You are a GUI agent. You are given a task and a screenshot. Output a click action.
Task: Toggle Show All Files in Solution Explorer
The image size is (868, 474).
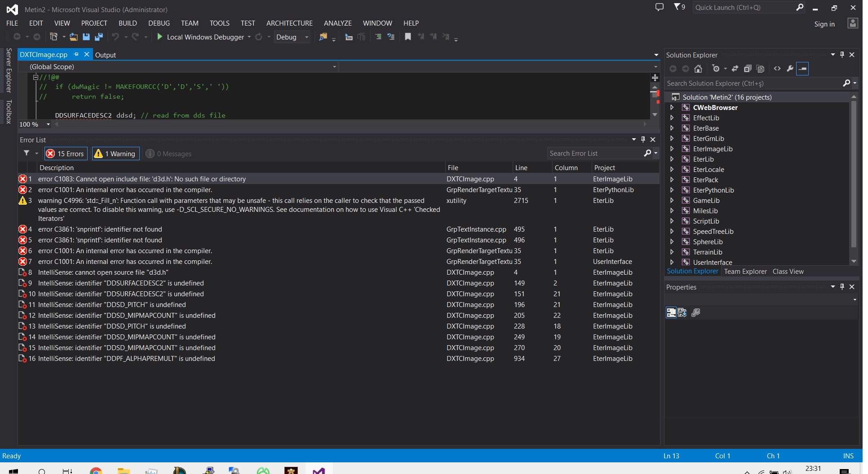760,69
